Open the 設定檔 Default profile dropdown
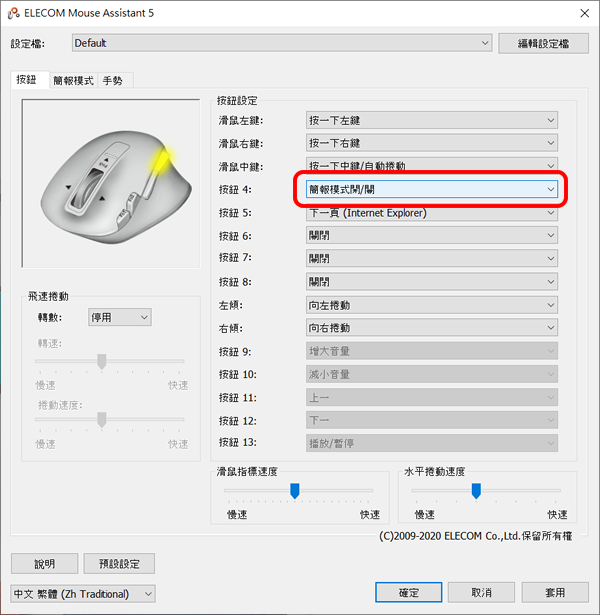Viewport: 600px width, 615px height. (282, 43)
